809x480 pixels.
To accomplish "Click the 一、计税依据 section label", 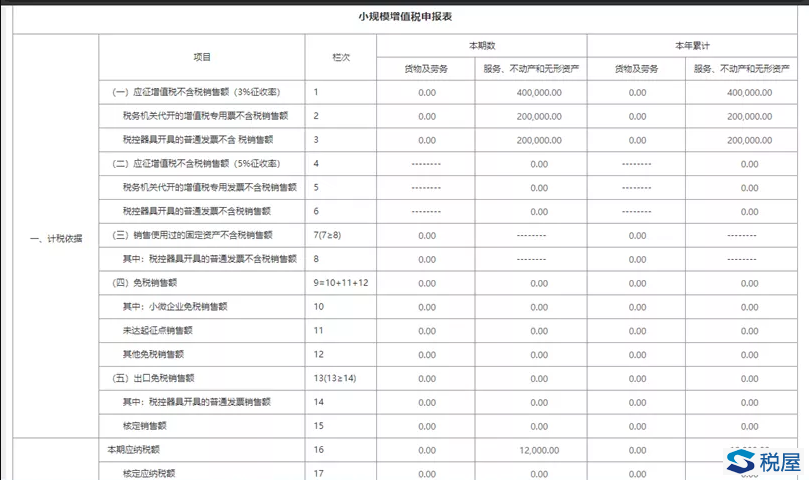I will pyautogui.click(x=56, y=238).
